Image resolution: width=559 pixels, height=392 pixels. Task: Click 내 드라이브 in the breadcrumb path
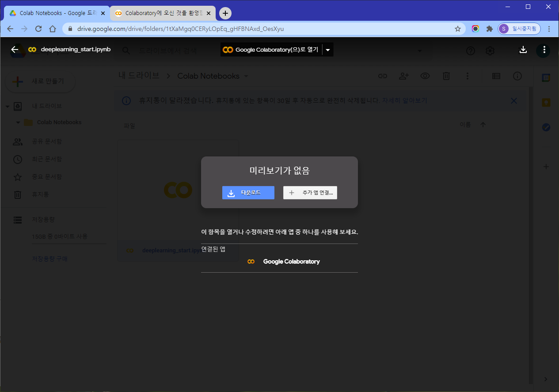pos(139,76)
